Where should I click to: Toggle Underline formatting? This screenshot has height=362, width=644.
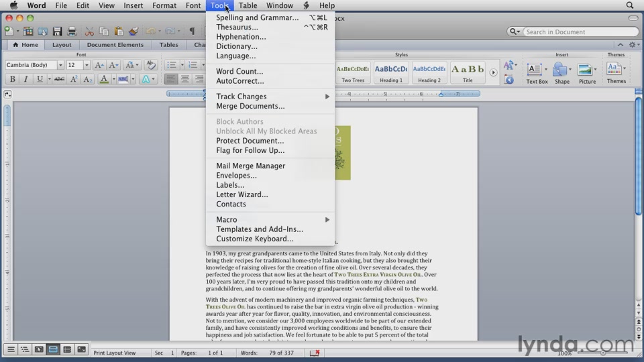point(40,79)
